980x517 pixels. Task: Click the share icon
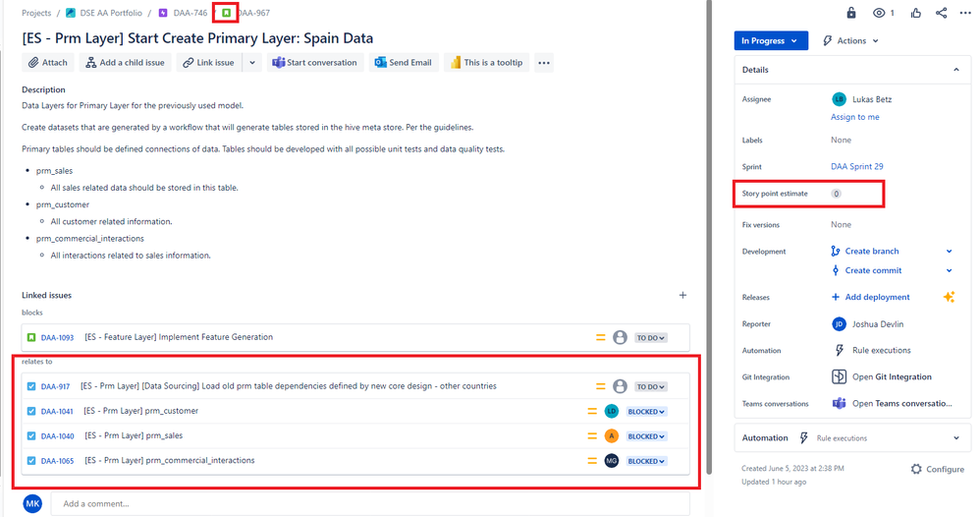coord(942,13)
